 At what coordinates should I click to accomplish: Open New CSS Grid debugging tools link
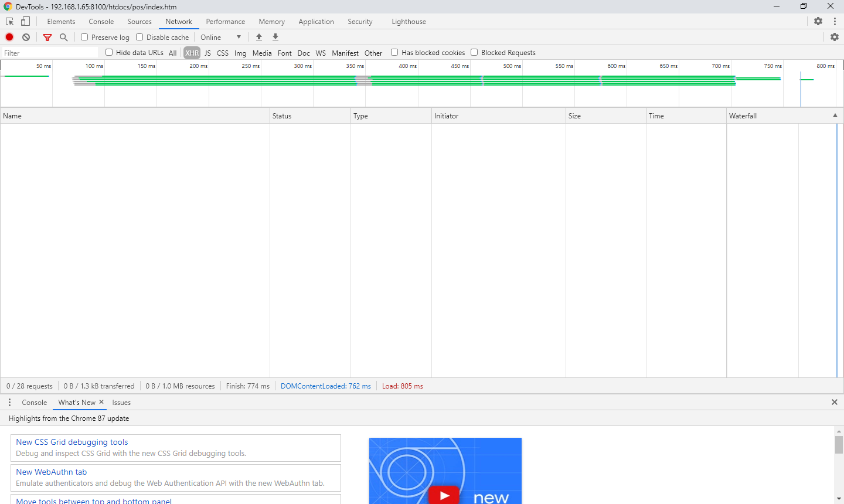click(x=72, y=442)
